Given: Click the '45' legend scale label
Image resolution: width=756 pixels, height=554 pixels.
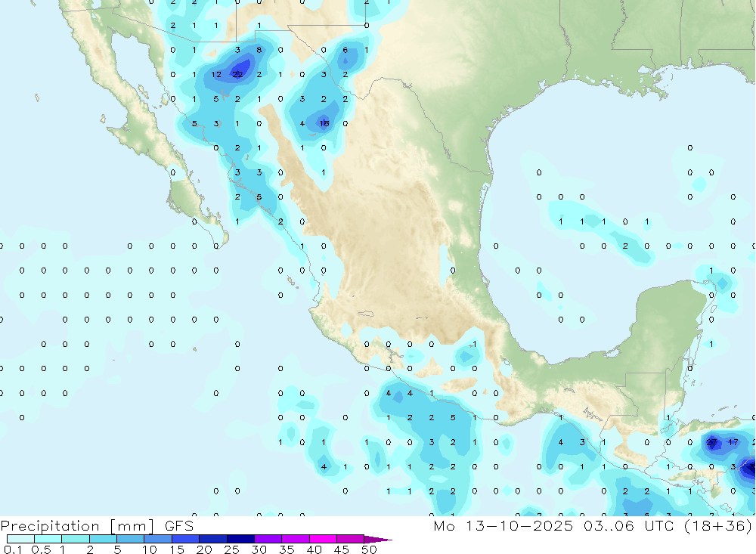Looking at the screenshot, I should 342,549.
